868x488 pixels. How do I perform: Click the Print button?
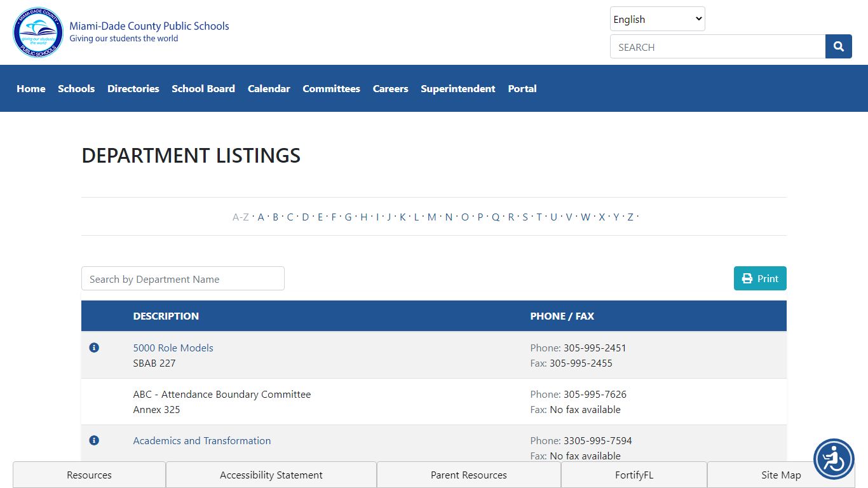click(760, 278)
